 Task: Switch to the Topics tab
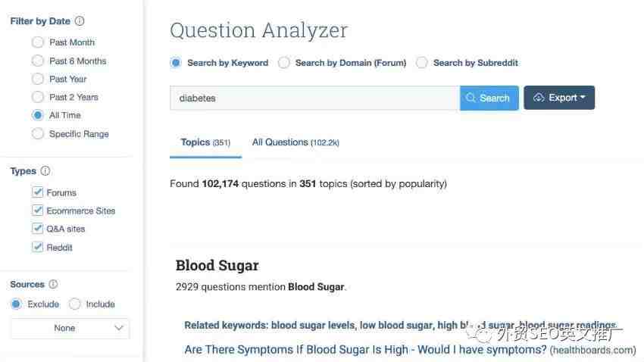click(205, 142)
